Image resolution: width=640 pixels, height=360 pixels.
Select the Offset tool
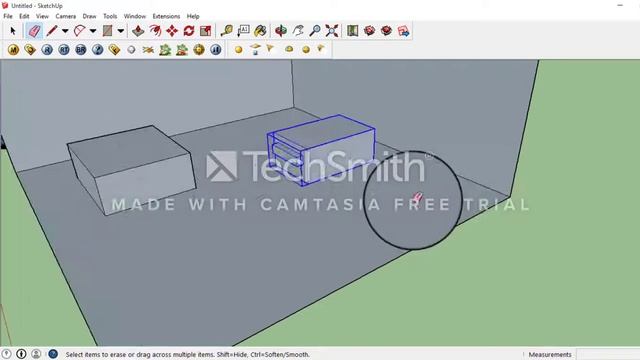pos(155,31)
